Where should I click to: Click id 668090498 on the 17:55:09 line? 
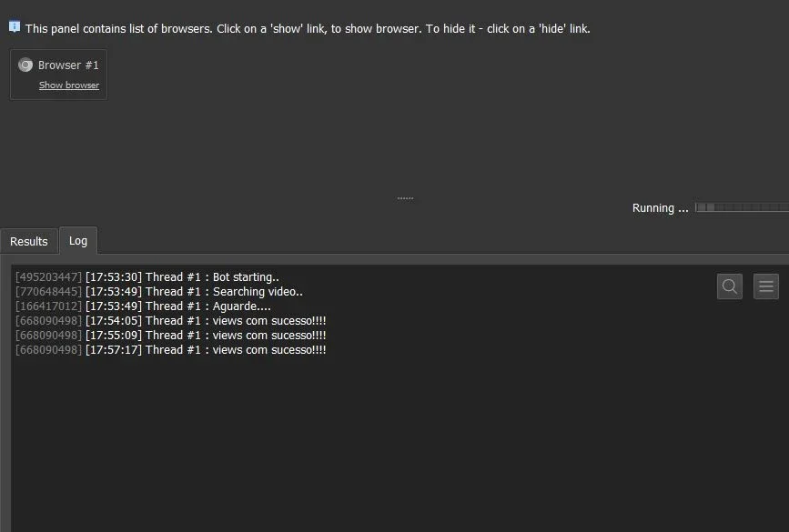click(x=48, y=336)
